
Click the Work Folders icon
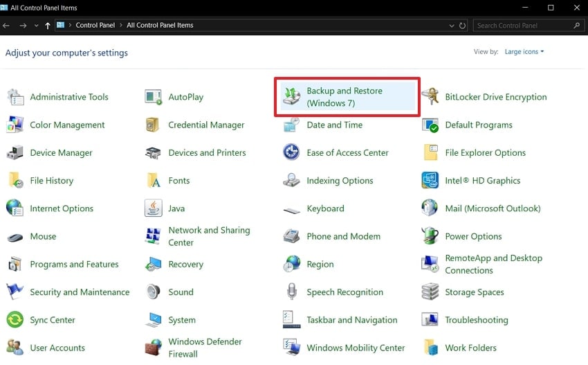430,348
